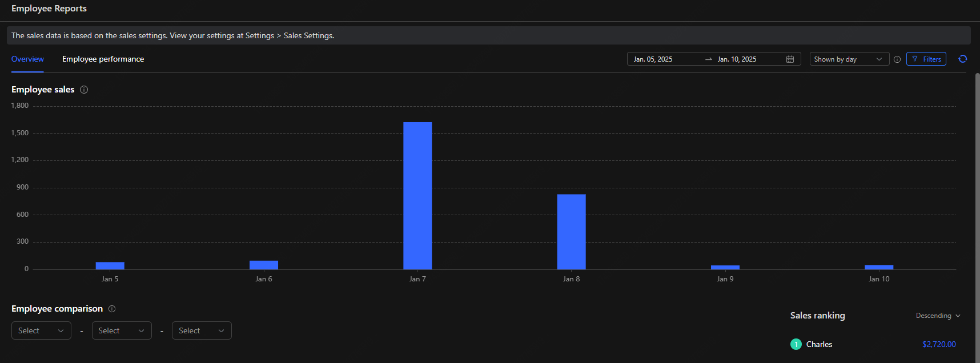Click Charles's $2,720.00 sales amount

pos(938,344)
